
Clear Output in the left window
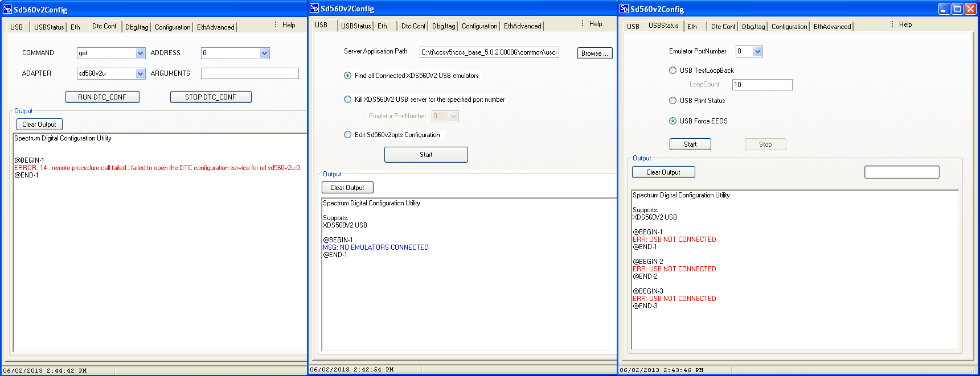pos(39,125)
